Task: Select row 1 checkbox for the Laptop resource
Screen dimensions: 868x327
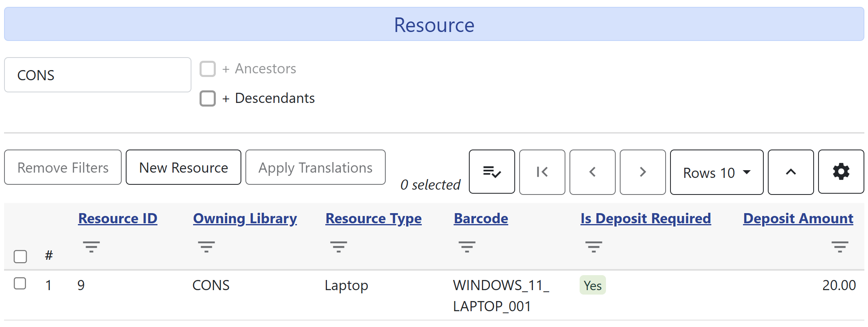Action: coord(20,283)
